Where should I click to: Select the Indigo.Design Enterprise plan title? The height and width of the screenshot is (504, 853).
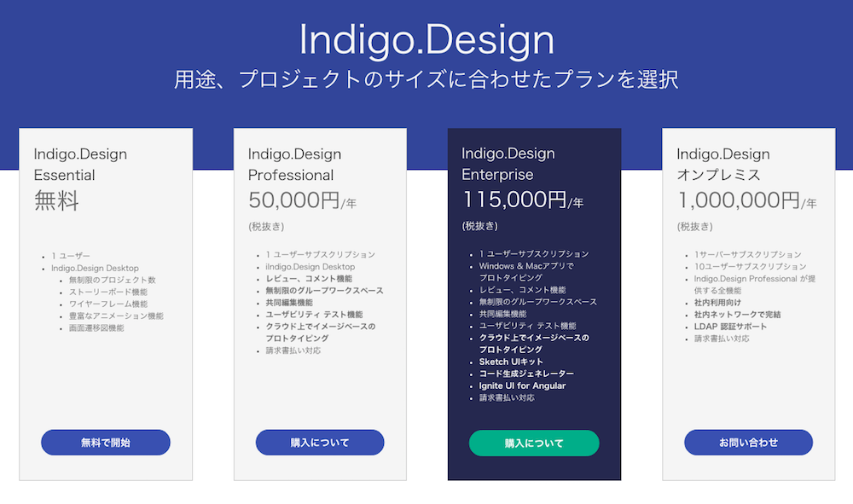click(x=508, y=164)
